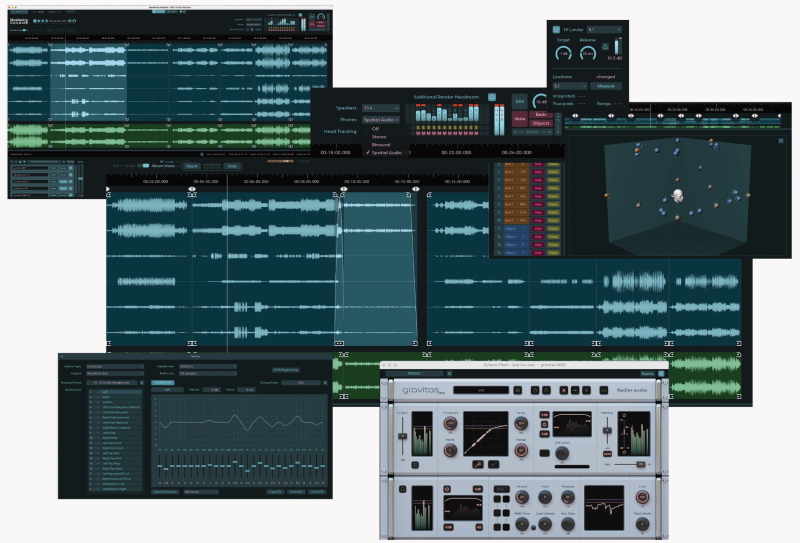This screenshot has width=800, height=543.
Task: Toggle the Additional Render Headroom power button
Action: [491, 97]
